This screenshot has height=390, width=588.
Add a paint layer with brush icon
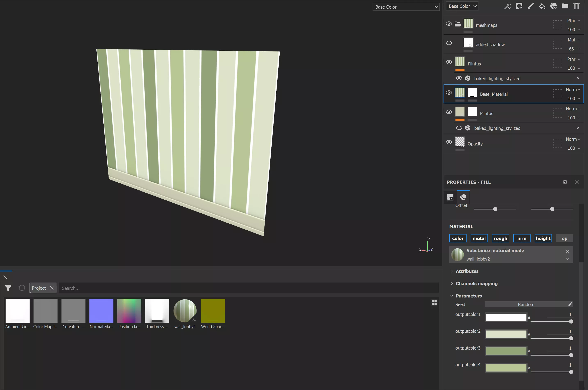coord(530,6)
